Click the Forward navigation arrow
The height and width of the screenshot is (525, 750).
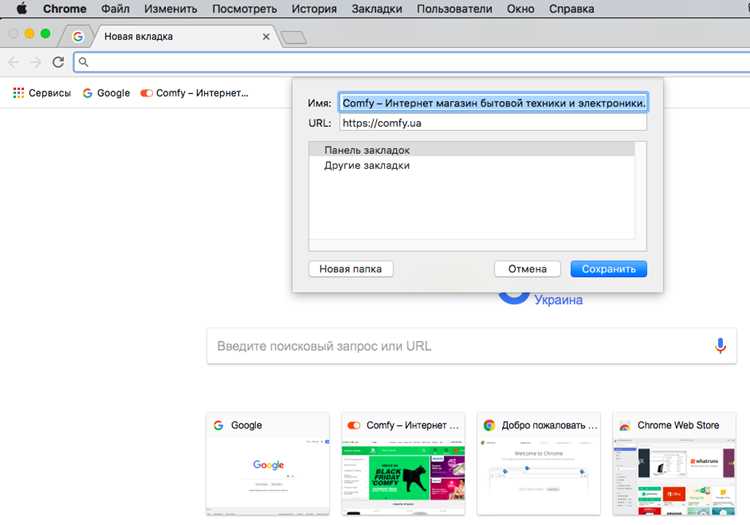[36, 62]
